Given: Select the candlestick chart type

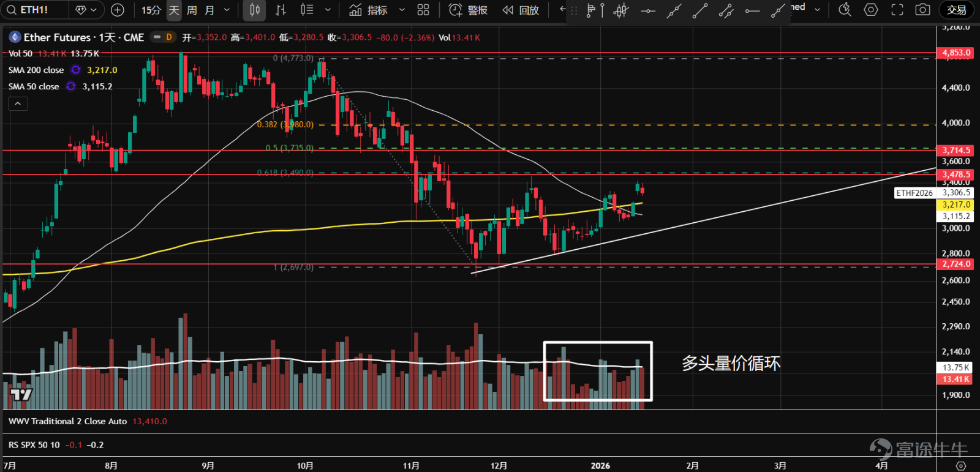Looking at the screenshot, I should tap(255, 10).
